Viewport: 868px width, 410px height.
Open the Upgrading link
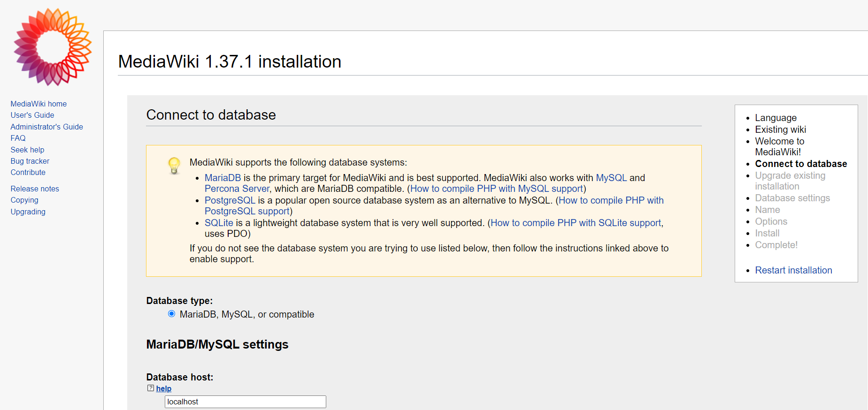pos(28,212)
